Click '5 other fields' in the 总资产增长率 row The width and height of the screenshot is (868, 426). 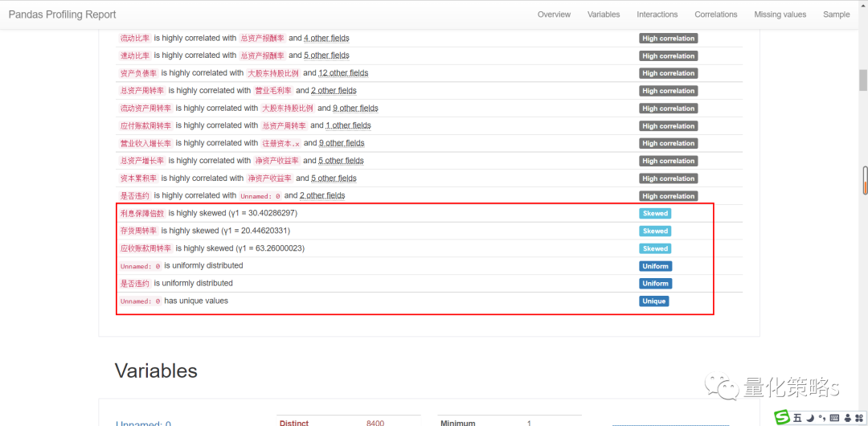coord(341,161)
